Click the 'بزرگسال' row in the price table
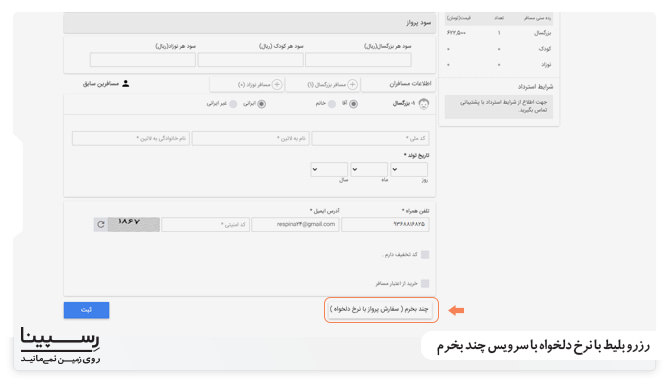 pos(499,33)
